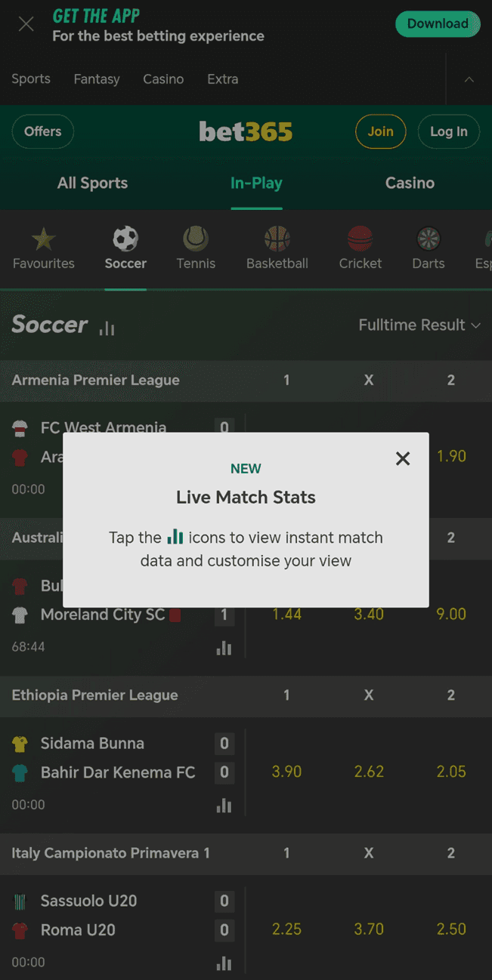Screen dimensions: 492x980
Task: View match stats for Sidama Bunna game
Action: point(224,806)
